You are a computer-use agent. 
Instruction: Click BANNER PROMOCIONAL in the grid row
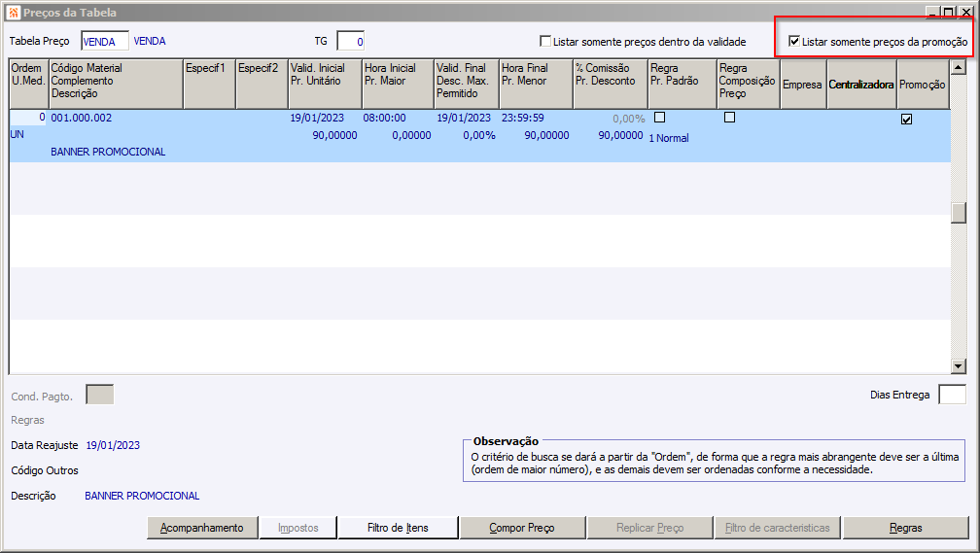click(x=108, y=152)
